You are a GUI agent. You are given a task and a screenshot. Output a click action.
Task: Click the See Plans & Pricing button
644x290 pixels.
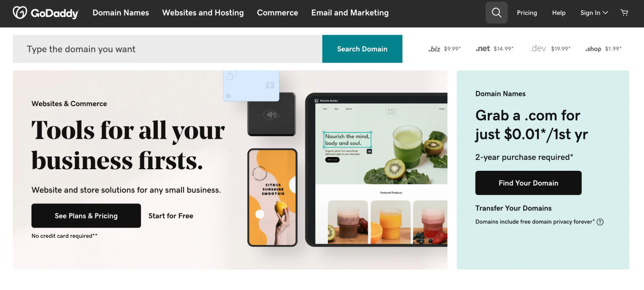[86, 216]
